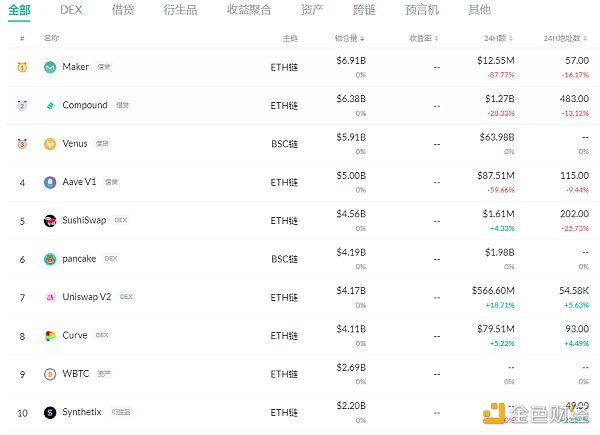Click the SushiSwap logo icon

(50, 220)
